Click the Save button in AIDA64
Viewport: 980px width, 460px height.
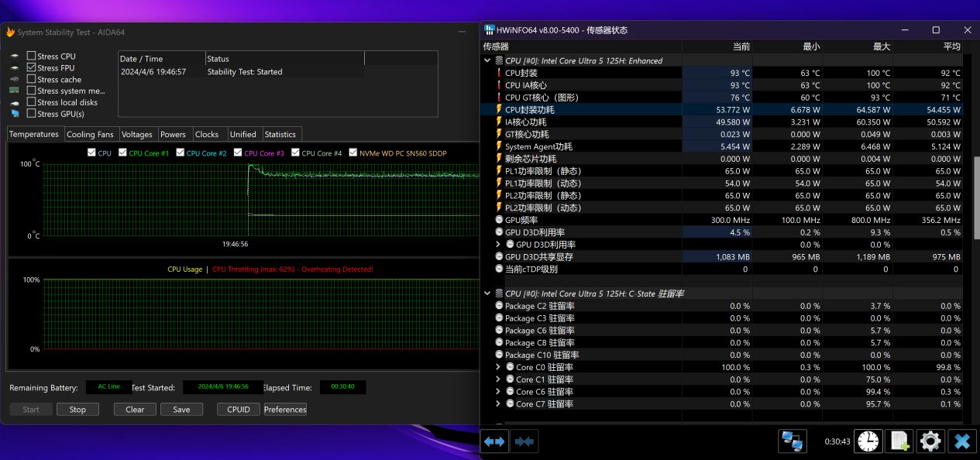click(181, 410)
